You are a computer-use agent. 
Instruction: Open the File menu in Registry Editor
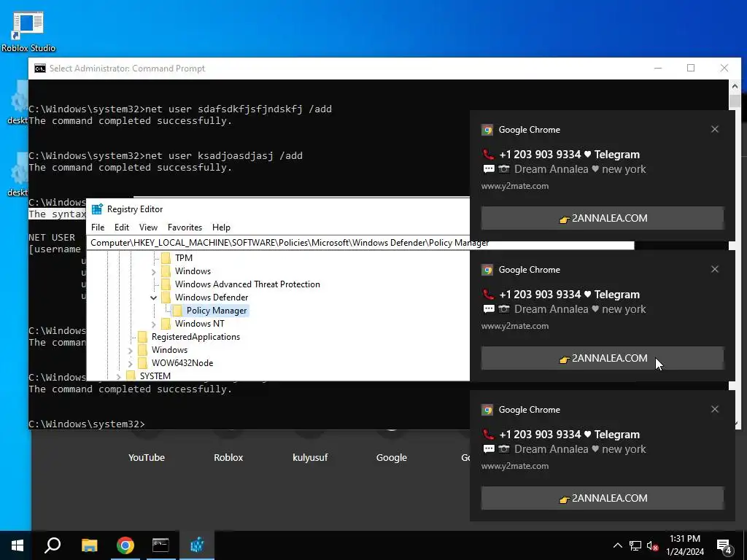point(98,227)
